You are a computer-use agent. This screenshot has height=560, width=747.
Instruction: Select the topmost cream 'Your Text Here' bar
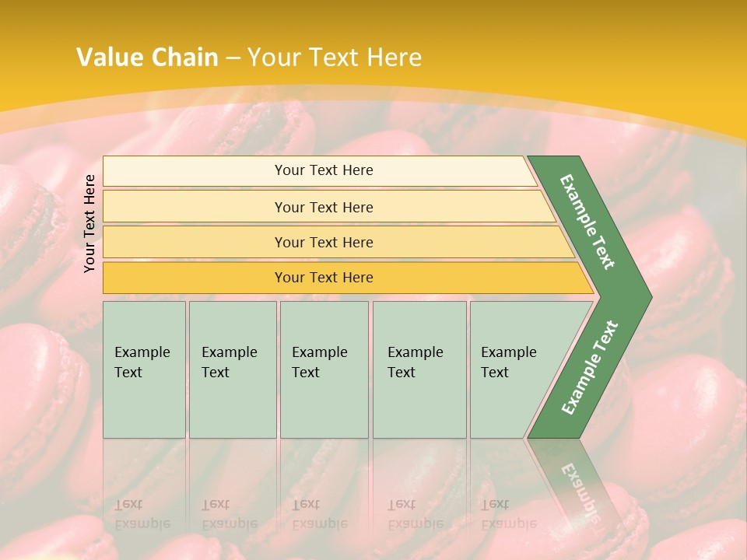point(323,170)
